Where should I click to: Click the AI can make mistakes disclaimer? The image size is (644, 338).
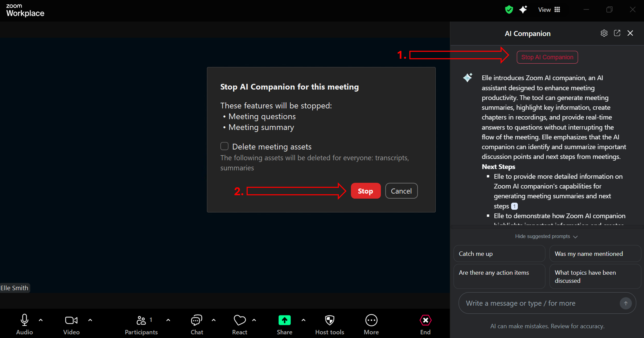[x=547, y=326]
